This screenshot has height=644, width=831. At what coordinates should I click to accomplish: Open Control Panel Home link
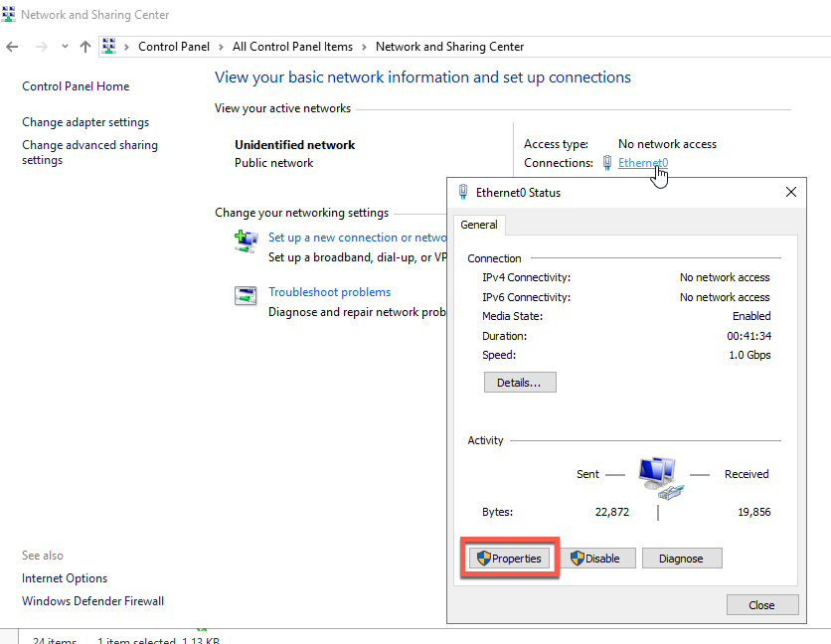pyautogui.click(x=76, y=86)
